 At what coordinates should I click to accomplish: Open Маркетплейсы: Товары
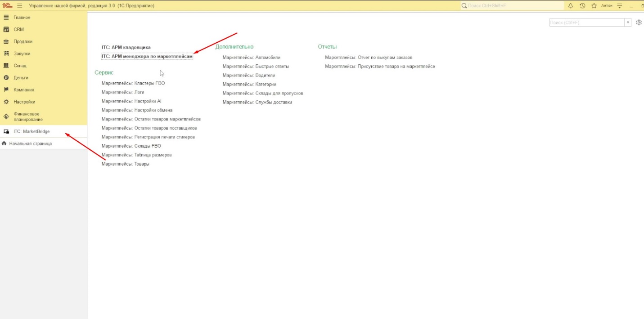[x=126, y=164]
